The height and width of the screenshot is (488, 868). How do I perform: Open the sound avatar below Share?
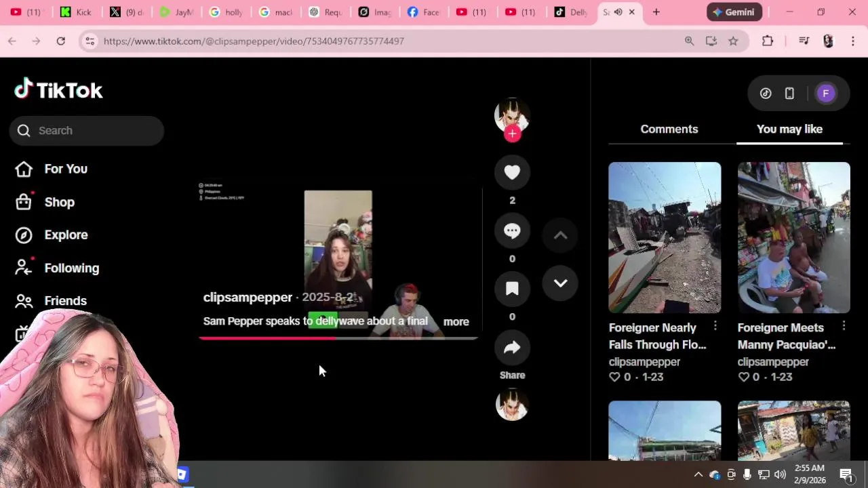tap(512, 405)
